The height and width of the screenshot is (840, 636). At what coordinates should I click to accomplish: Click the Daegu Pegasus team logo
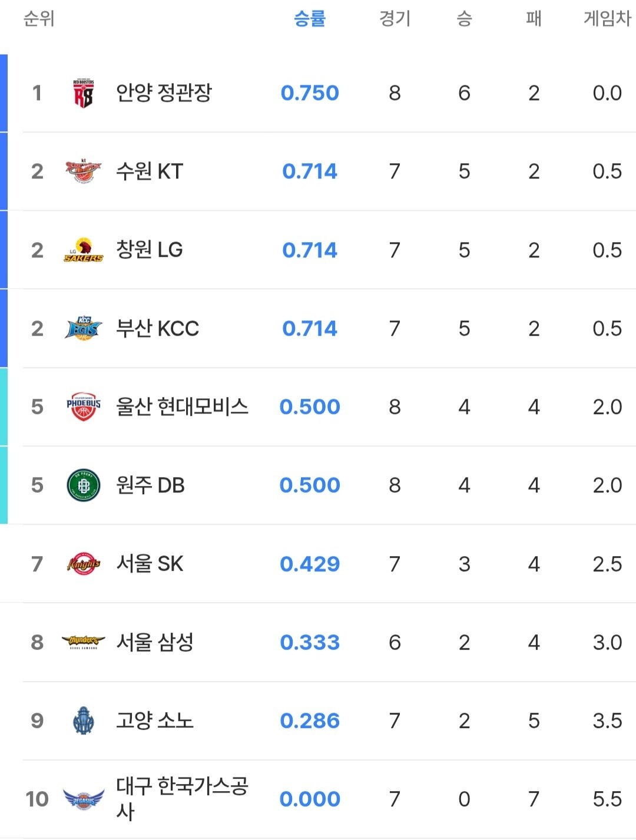(83, 799)
